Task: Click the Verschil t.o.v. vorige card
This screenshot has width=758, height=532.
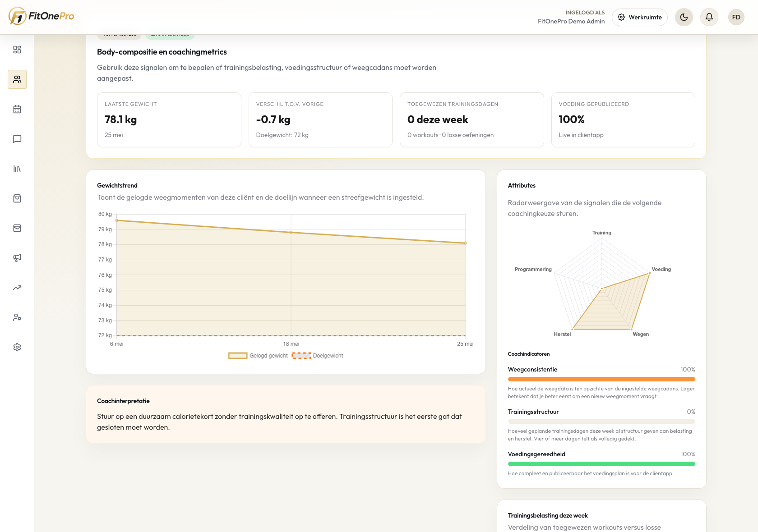Action: pyautogui.click(x=320, y=120)
